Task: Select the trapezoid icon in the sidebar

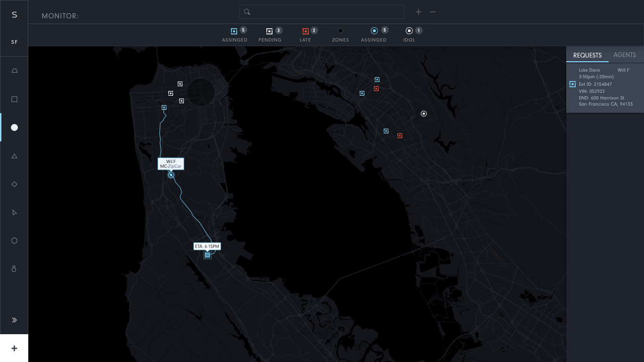Action: click(x=14, y=71)
